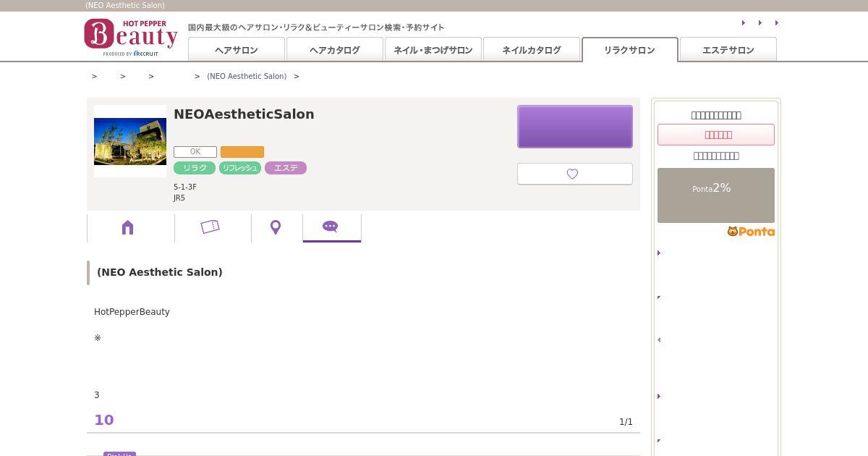Click the left-pointing gray sidebar arrow
868x456 pixels.
(x=659, y=339)
